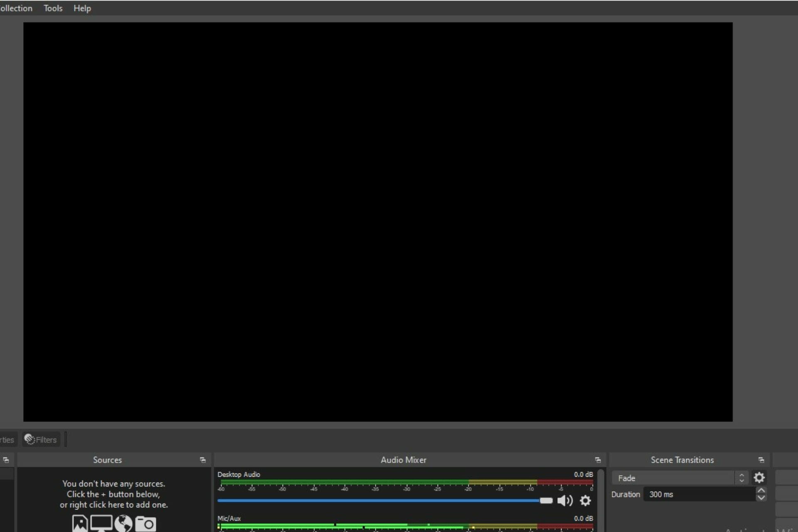Undock the Audio Mixer panel
Viewport: 798px width, 532px height.
point(598,460)
